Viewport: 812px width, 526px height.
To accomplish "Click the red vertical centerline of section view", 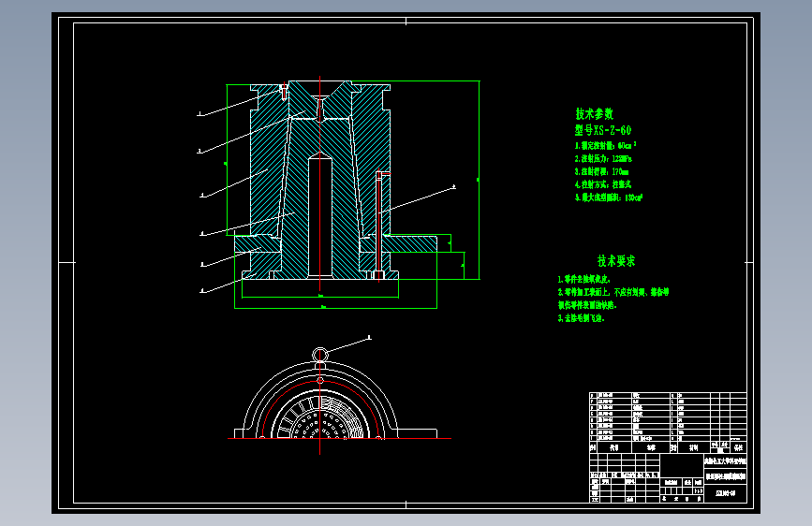I will coord(320,183).
